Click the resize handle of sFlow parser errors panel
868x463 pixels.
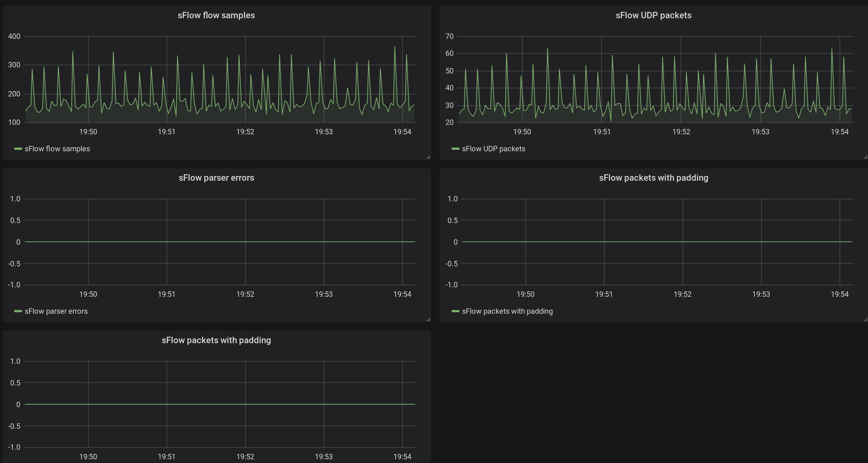(x=428, y=319)
